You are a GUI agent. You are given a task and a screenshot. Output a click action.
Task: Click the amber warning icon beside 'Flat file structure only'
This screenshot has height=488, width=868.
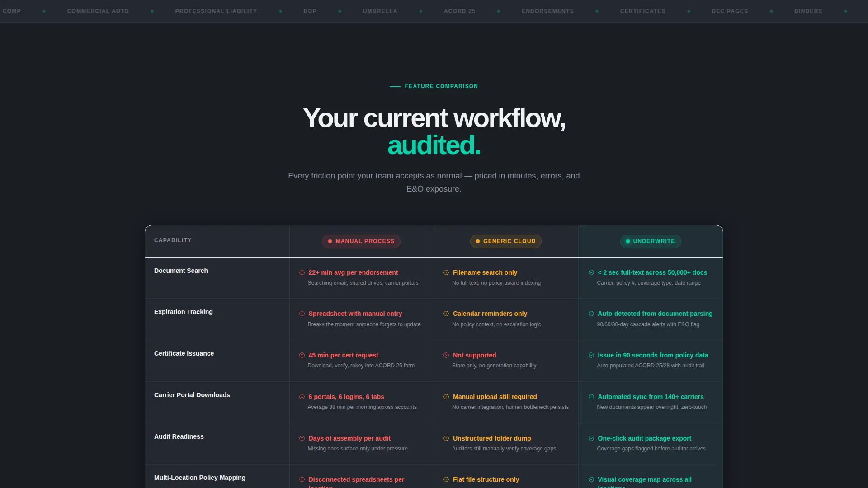(446, 479)
